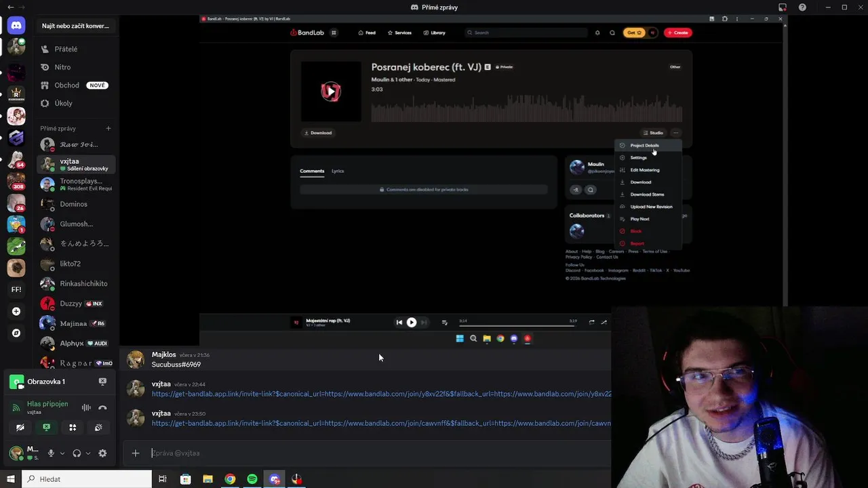Open DM with Glumosh

(75, 224)
